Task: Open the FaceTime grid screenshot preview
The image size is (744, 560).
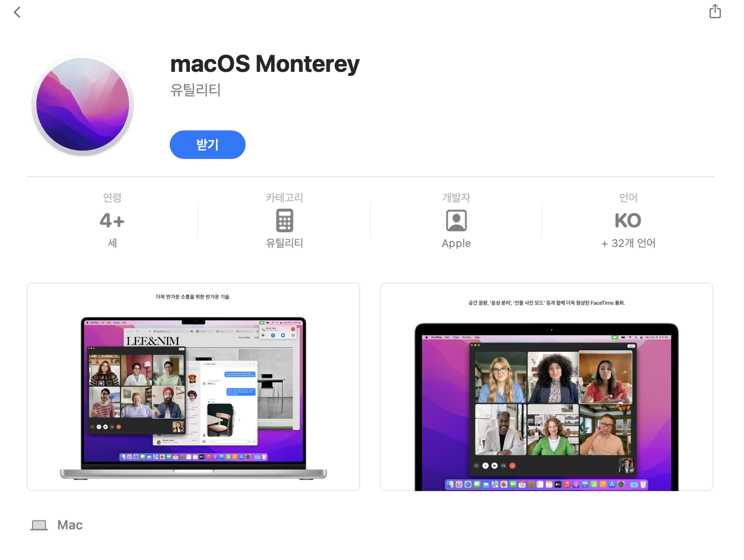Action: click(547, 387)
